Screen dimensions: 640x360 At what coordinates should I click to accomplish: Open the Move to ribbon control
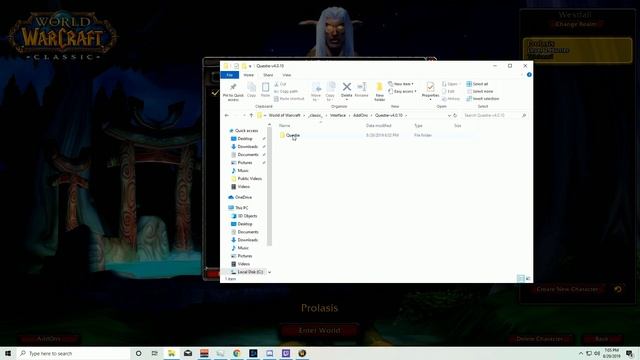coord(316,92)
